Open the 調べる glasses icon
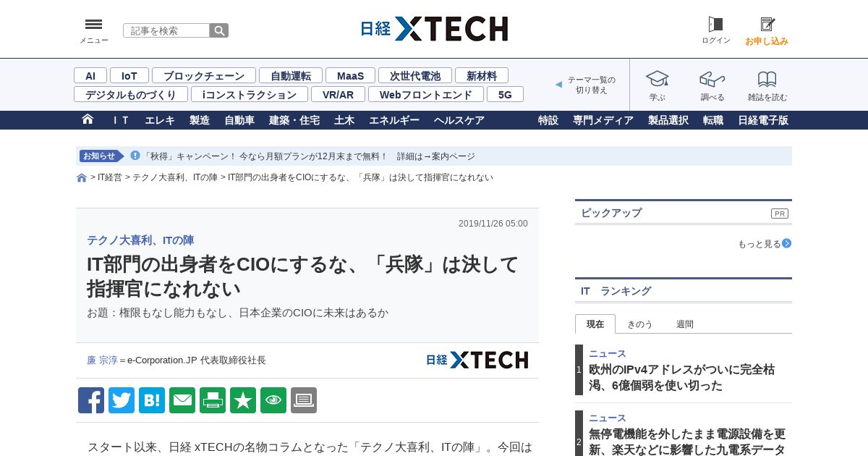This screenshot has width=868, height=456. point(712,79)
